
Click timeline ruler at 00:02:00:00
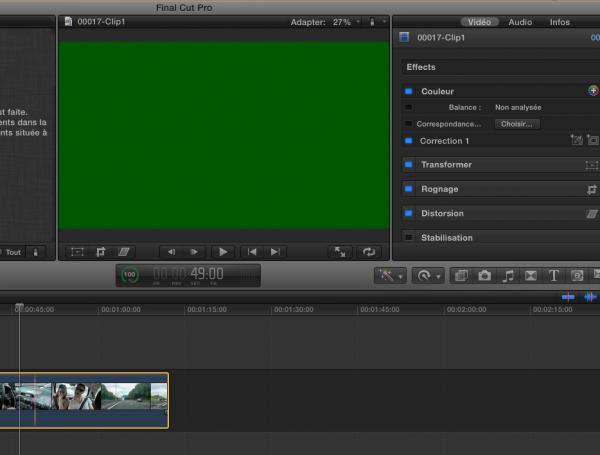[466, 309]
